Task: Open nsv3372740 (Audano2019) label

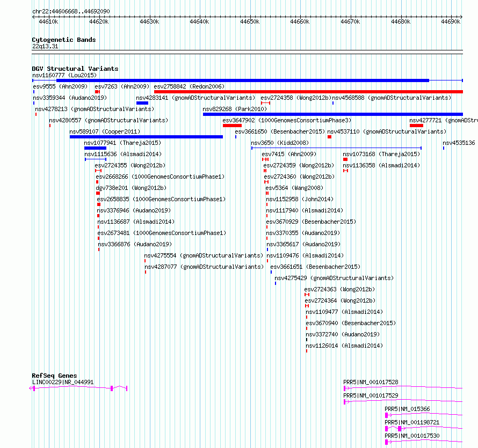Action: tap(343, 334)
